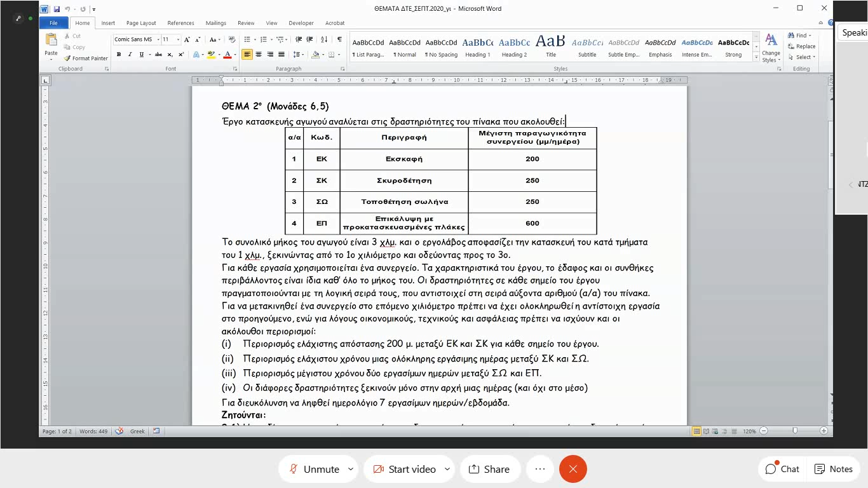Click the Format Painter tool
Viewport: 868px width, 488px height.
(86, 58)
